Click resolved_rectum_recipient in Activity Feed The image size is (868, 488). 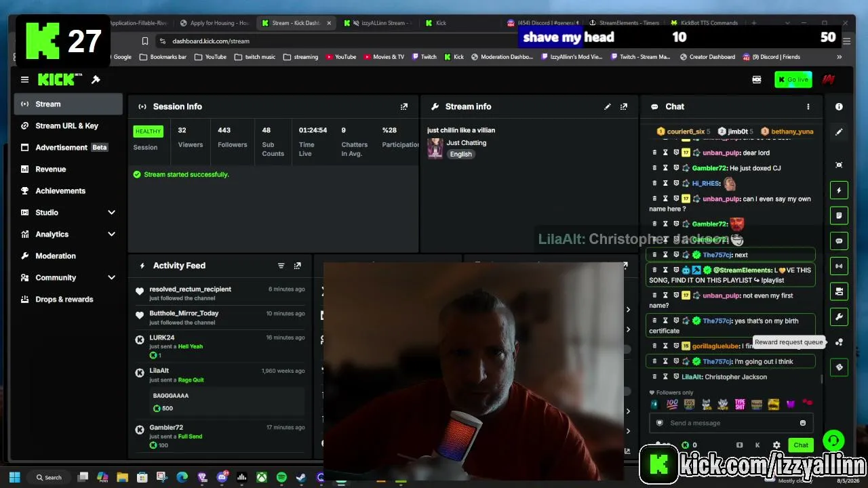tap(191, 289)
